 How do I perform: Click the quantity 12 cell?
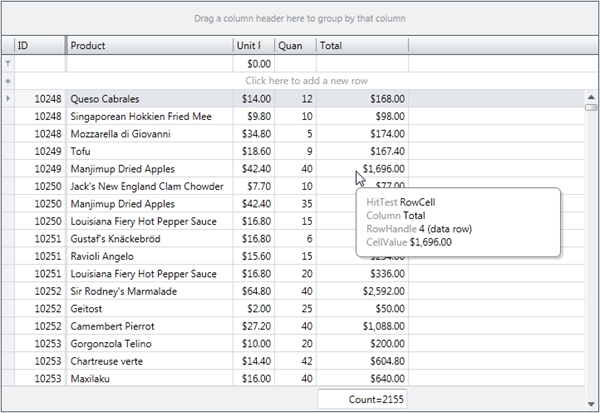coord(295,99)
